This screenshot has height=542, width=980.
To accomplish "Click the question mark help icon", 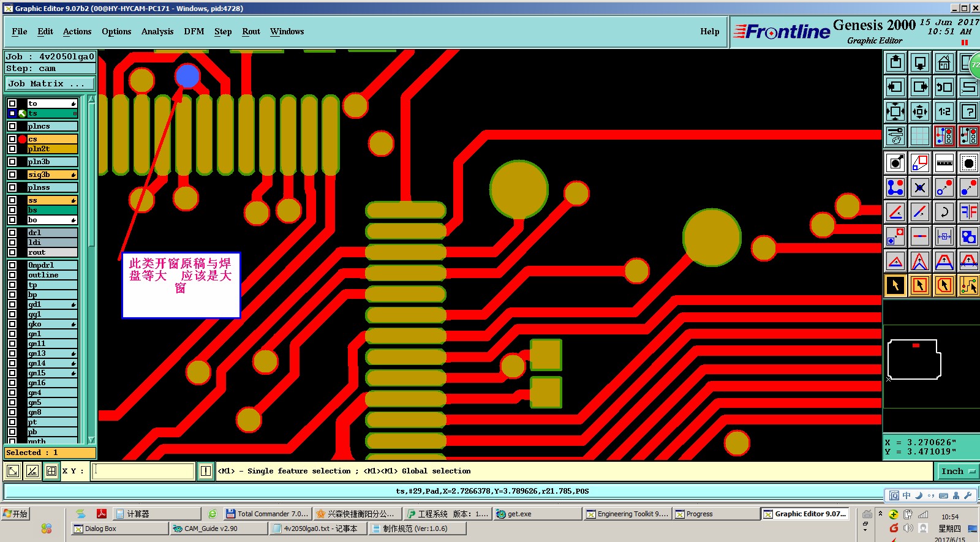I will [969, 111].
